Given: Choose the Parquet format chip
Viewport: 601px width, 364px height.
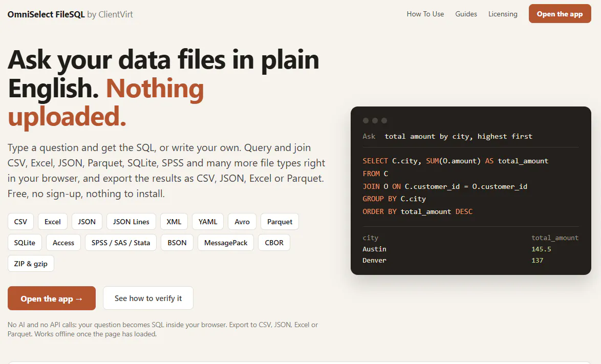Looking at the screenshot, I should pos(280,222).
